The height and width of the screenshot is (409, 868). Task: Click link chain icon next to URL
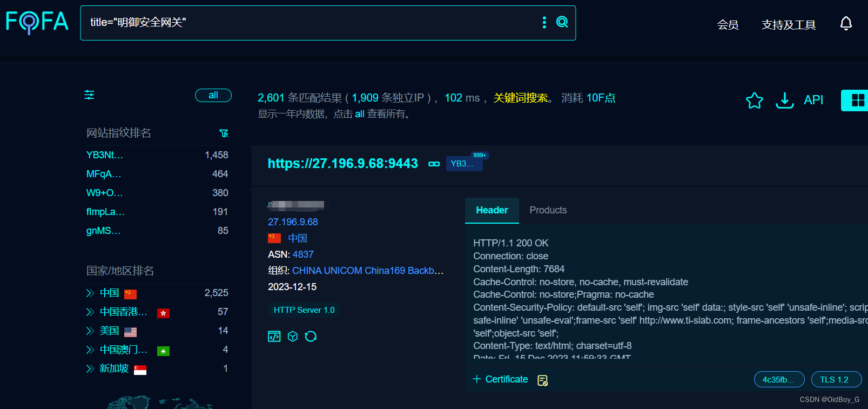434,164
